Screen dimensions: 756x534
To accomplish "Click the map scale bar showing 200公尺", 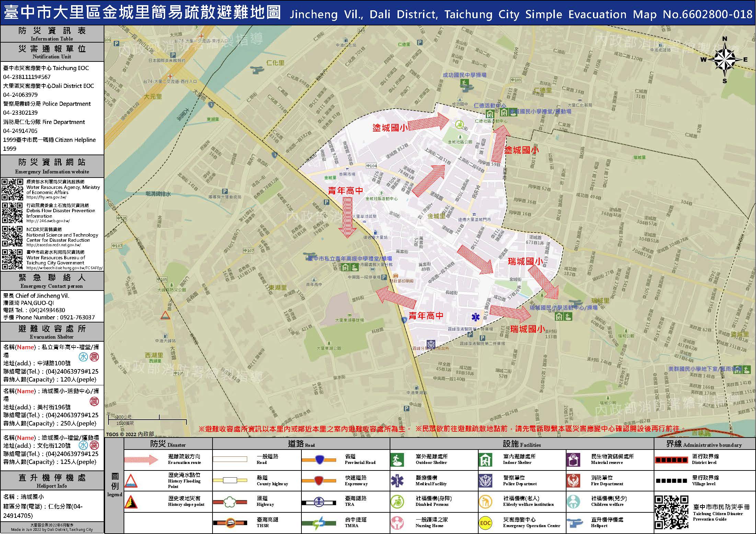I will pos(147,420).
